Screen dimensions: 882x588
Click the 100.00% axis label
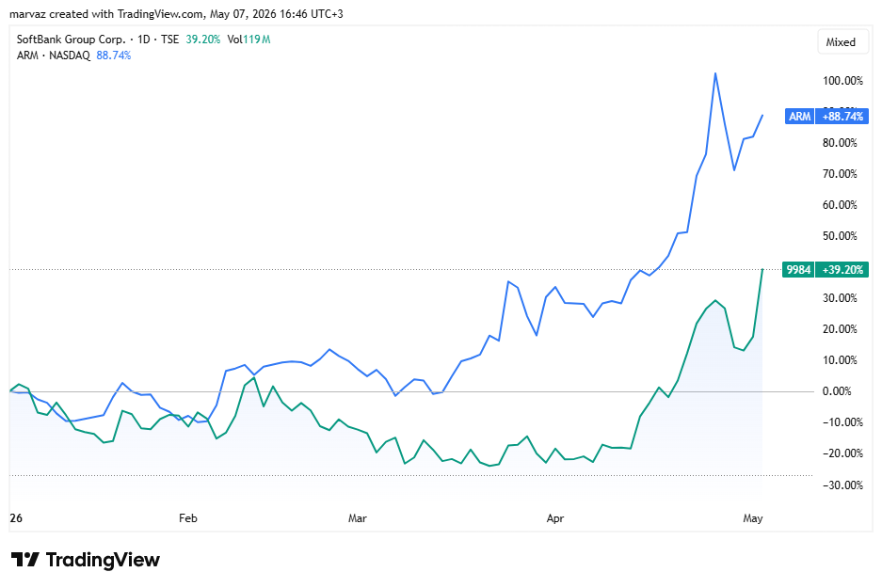(x=842, y=81)
